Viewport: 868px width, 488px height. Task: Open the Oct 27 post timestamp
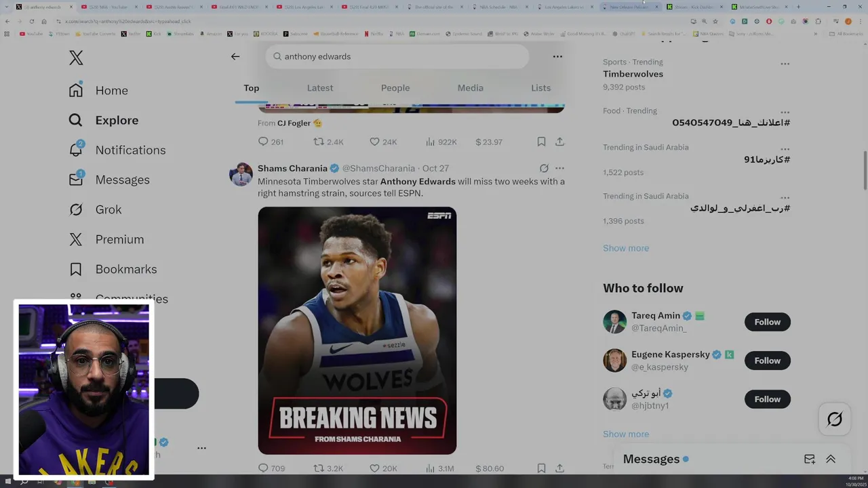coord(435,168)
